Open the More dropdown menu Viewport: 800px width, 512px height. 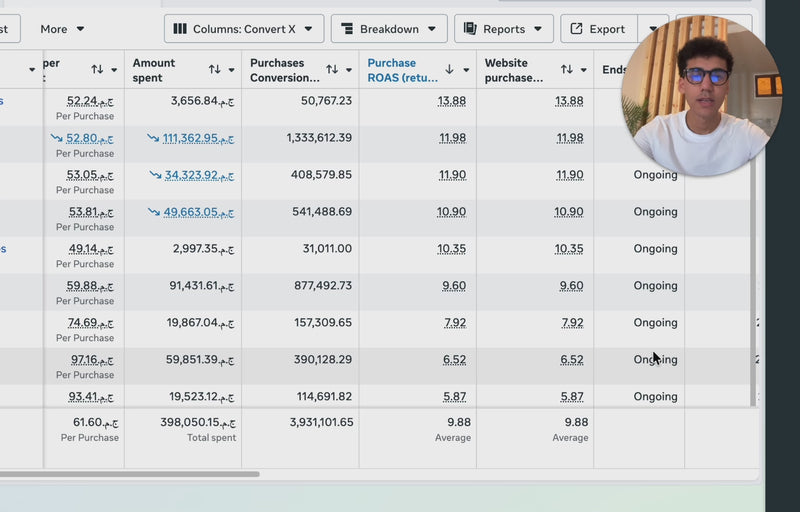point(62,29)
